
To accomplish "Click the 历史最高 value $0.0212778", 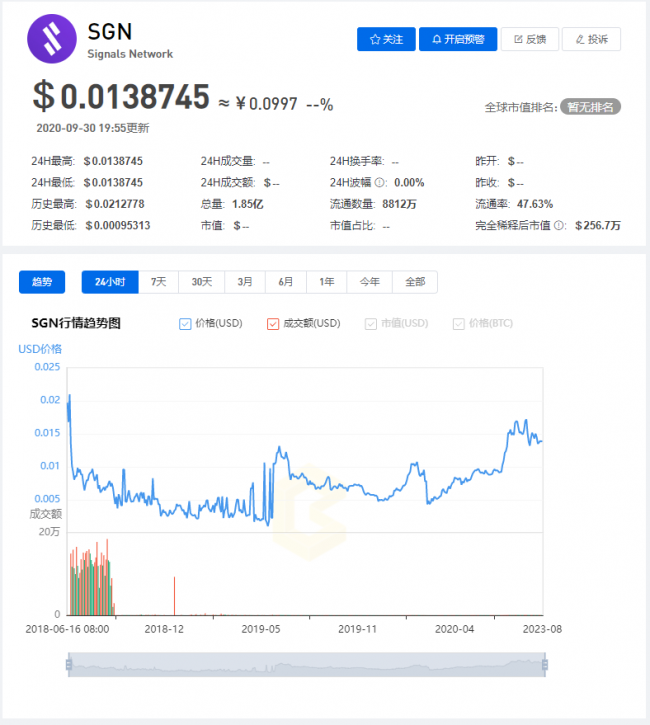I will [115, 204].
